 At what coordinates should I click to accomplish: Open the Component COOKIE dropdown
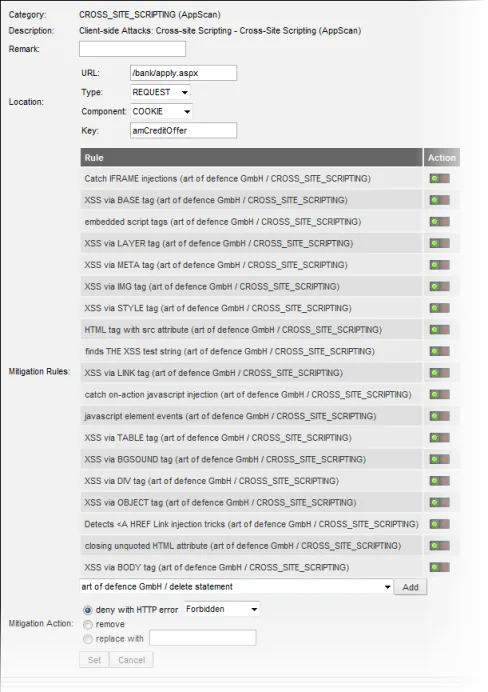click(161, 111)
